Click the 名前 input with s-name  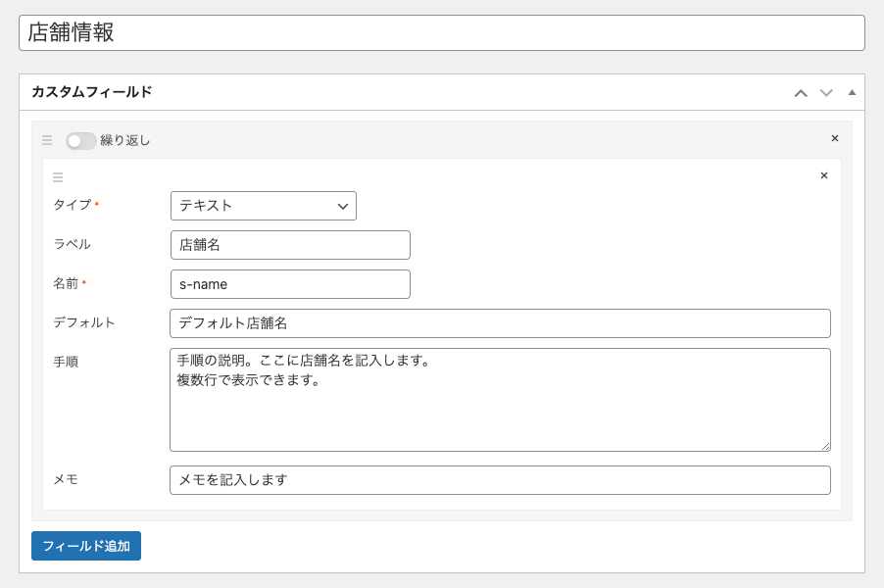click(x=290, y=284)
